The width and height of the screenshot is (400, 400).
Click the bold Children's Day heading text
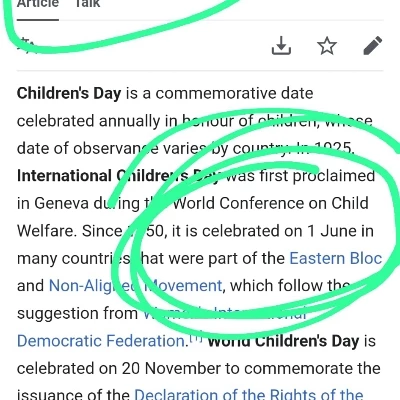[x=69, y=93]
